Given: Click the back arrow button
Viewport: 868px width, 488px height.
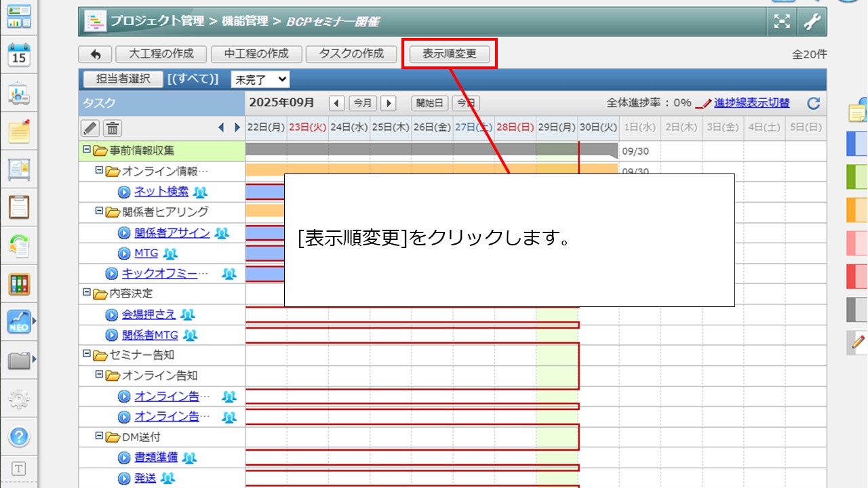Looking at the screenshot, I should click(96, 54).
